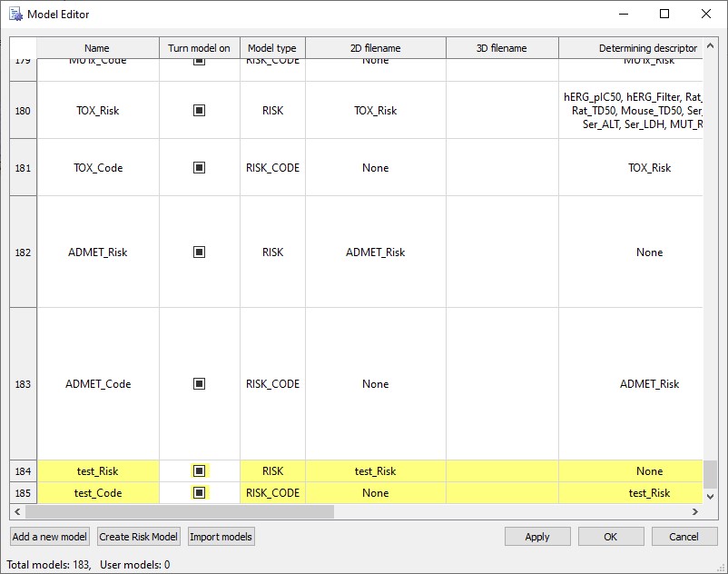Click the empty 3D filename cell for test_Risk
The width and height of the screenshot is (728, 574).
(x=502, y=471)
